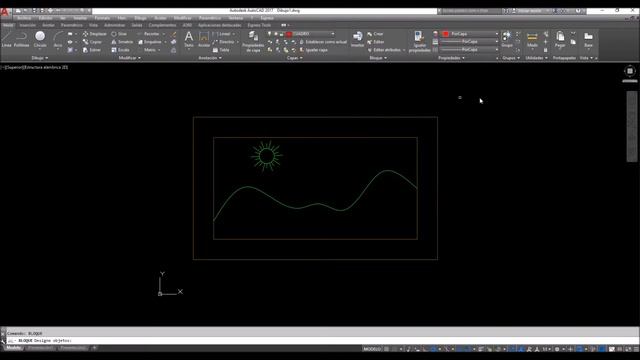
Task: Click the red layer color swatch in layer dropdown
Action: (289, 34)
